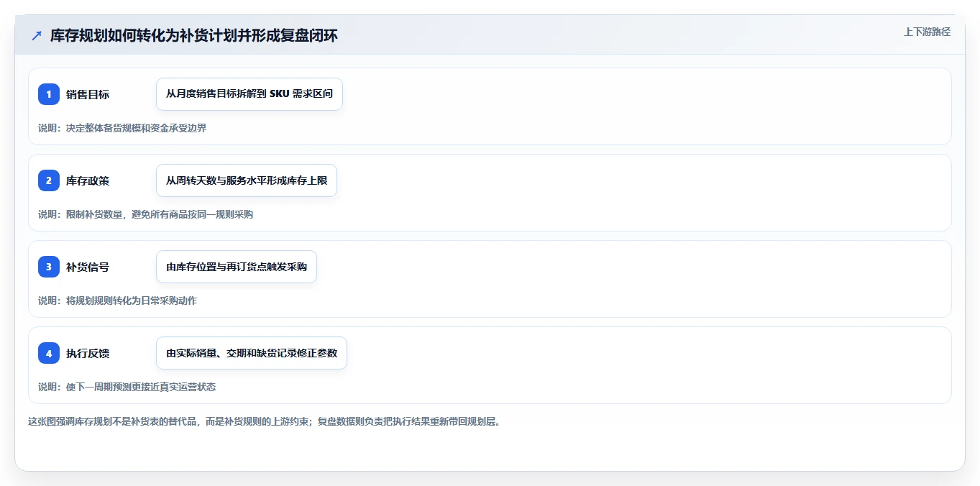
Task: Click the footer summary starting 这张图强调库存规划
Action: tap(264, 421)
